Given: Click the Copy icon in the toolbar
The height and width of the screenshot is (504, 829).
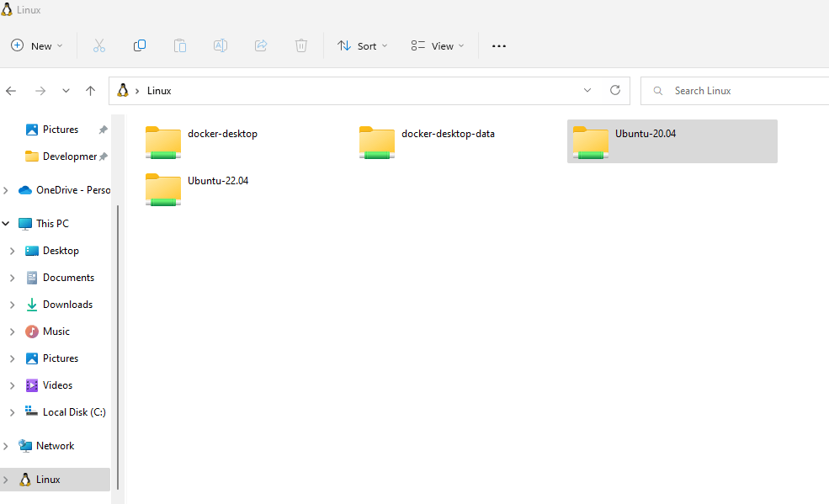Looking at the screenshot, I should [140, 45].
